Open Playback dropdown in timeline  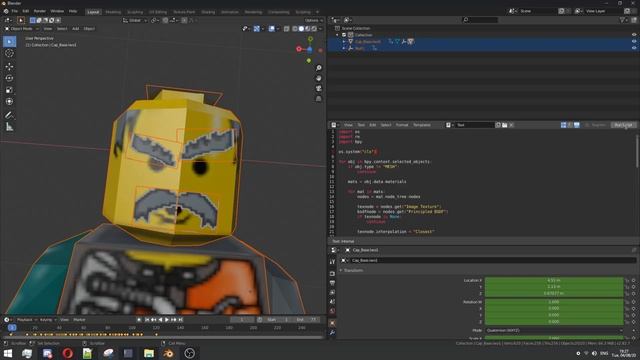[26, 320]
